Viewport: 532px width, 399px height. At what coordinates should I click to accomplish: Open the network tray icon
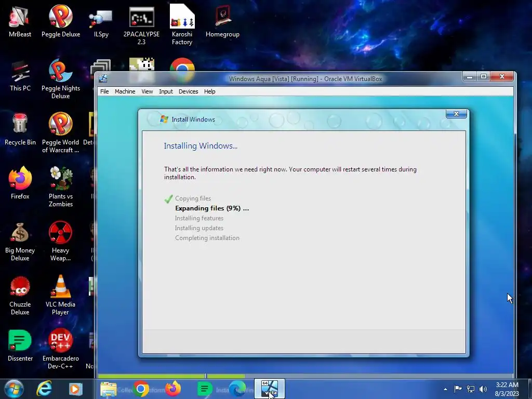[x=471, y=389]
